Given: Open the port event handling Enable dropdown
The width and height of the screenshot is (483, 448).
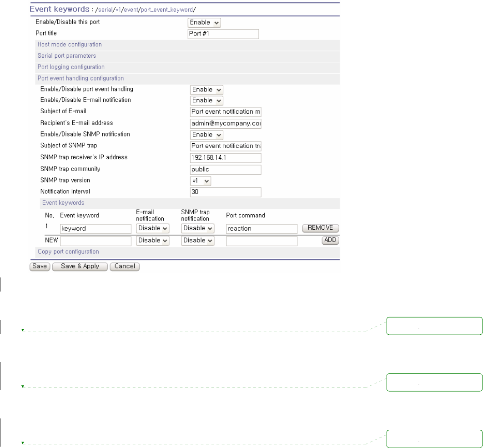Looking at the screenshot, I should pyautogui.click(x=206, y=90).
